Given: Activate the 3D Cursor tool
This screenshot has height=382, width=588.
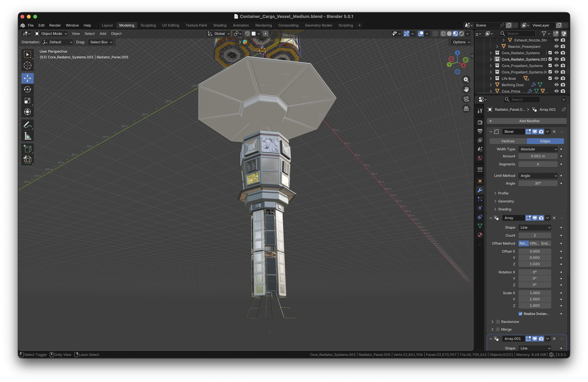Looking at the screenshot, I should click(x=28, y=65).
